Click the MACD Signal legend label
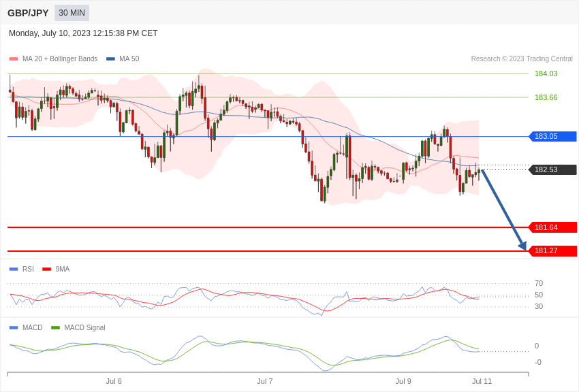 84,327
